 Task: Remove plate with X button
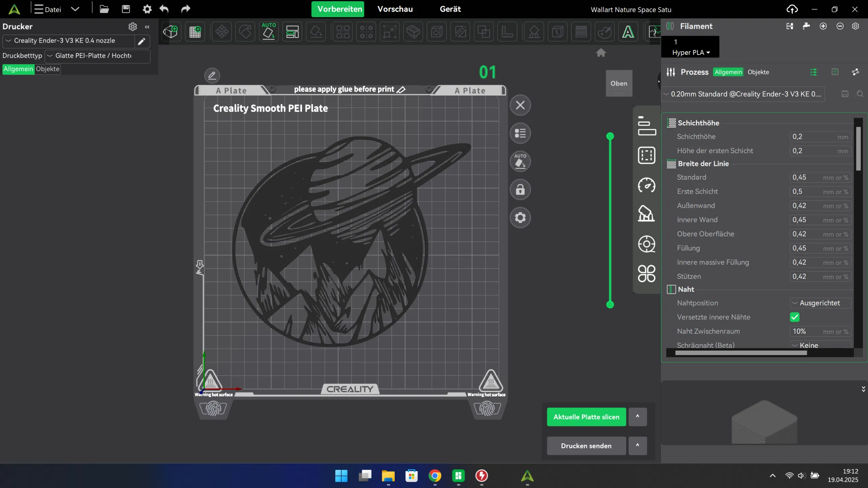tap(520, 105)
